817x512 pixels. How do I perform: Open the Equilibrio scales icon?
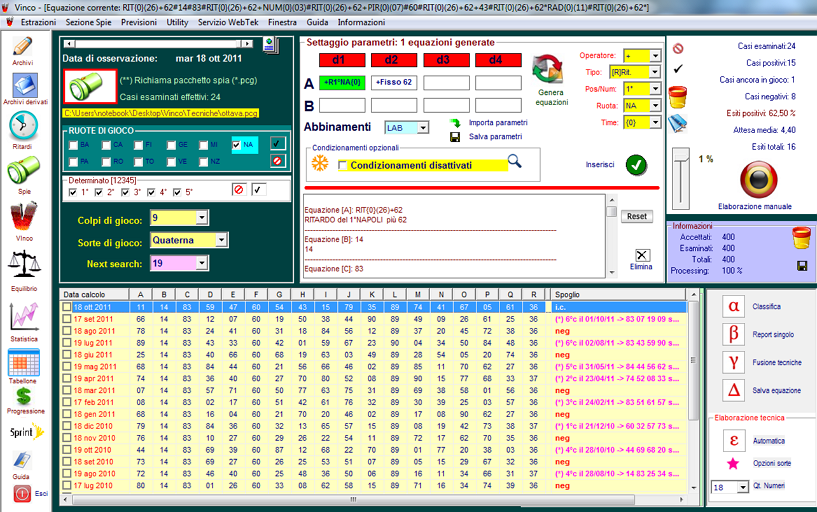(23, 266)
